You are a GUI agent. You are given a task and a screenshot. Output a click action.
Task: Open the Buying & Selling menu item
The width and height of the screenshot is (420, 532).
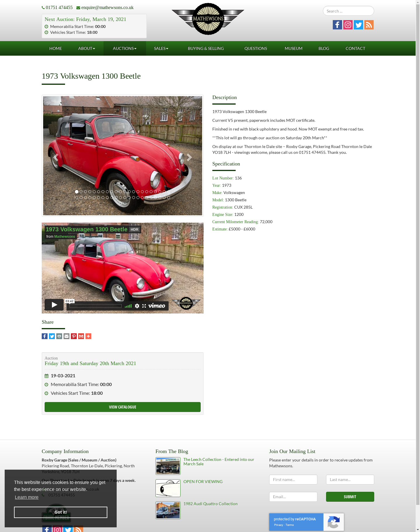[206, 48]
